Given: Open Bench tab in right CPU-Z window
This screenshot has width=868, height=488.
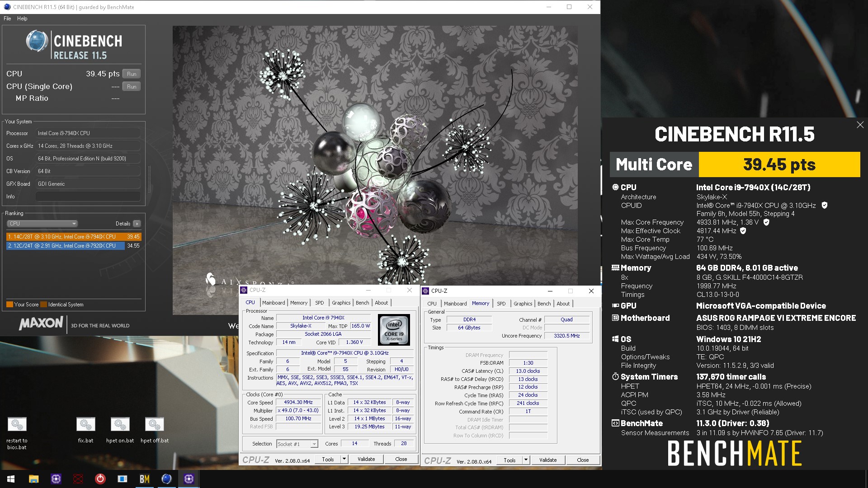Looking at the screenshot, I should 544,304.
